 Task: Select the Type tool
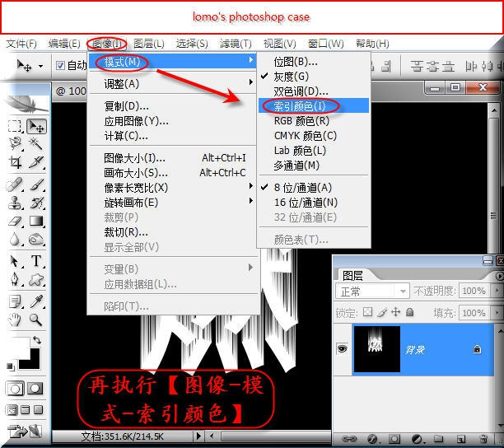click(36, 260)
